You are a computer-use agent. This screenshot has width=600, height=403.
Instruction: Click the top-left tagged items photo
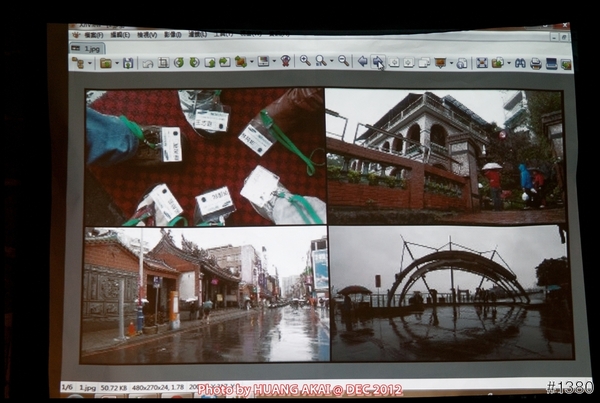point(204,157)
